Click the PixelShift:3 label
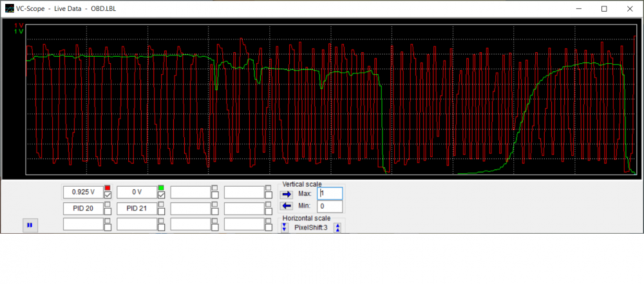 [x=311, y=228]
